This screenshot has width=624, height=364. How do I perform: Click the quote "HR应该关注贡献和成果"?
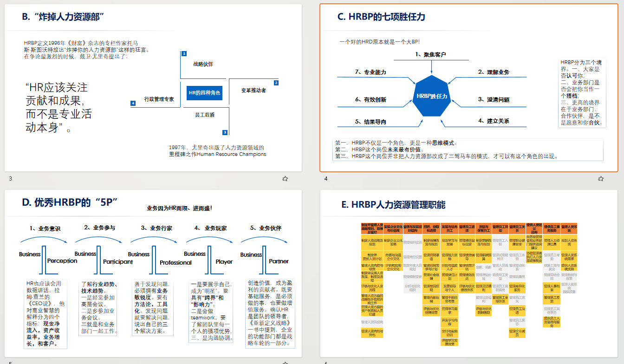[x=59, y=107]
